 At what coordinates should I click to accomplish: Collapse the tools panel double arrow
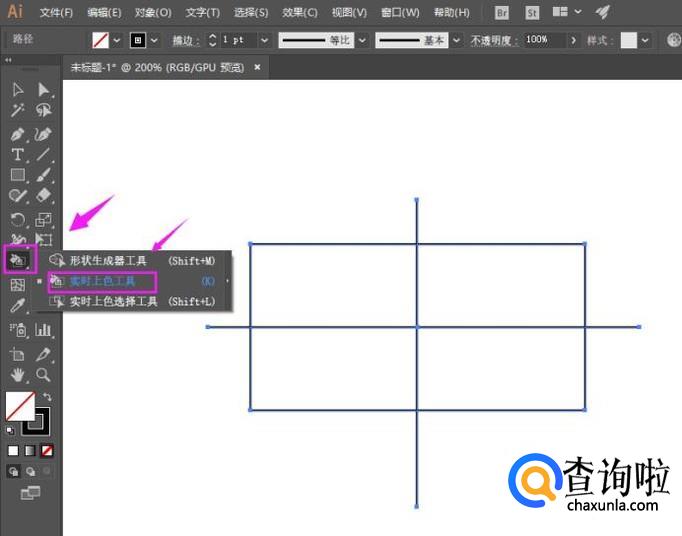[8, 60]
